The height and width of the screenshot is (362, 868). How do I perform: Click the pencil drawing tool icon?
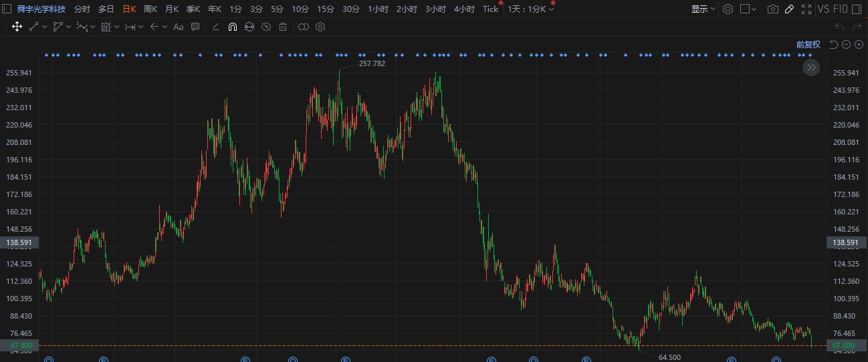pos(789,9)
